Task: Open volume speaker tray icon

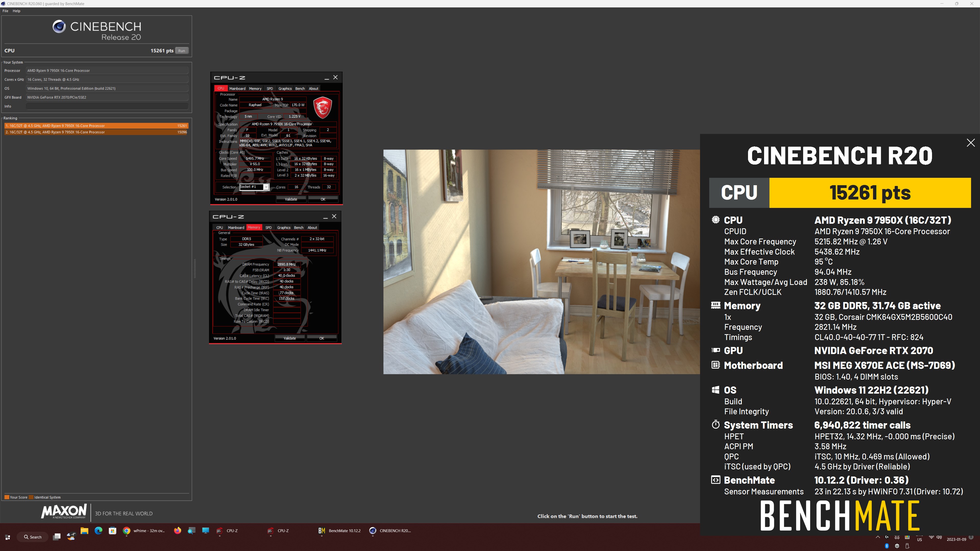Action: click(x=939, y=537)
